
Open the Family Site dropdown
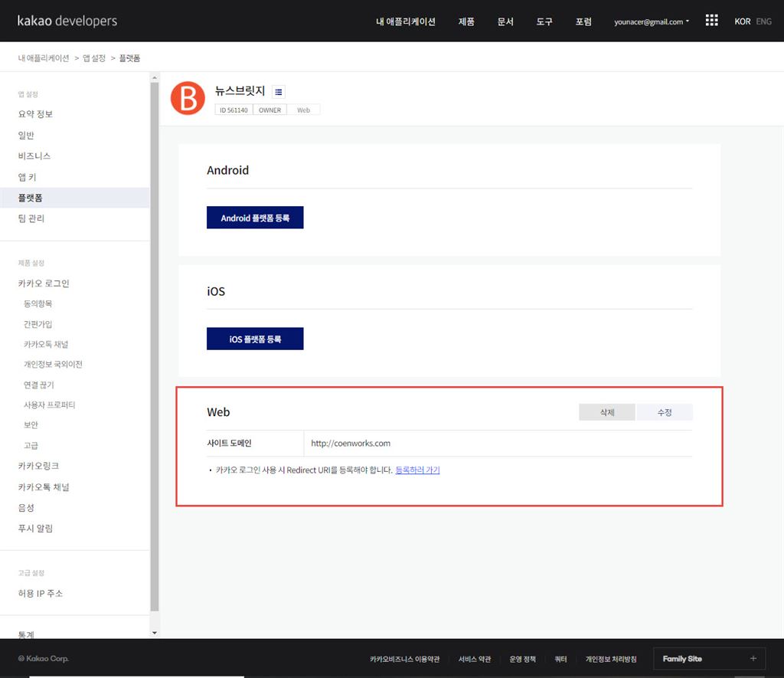coord(709,659)
